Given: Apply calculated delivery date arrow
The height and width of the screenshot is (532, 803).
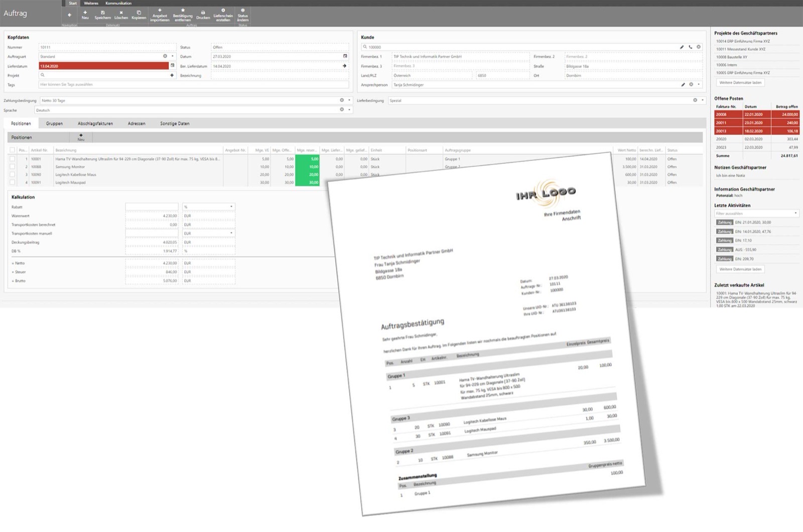Looking at the screenshot, I should [x=344, y=66].
